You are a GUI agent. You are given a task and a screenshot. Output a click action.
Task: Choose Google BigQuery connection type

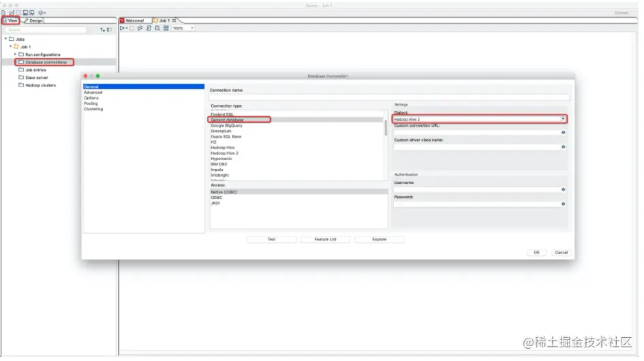click(x=227, y=126)
